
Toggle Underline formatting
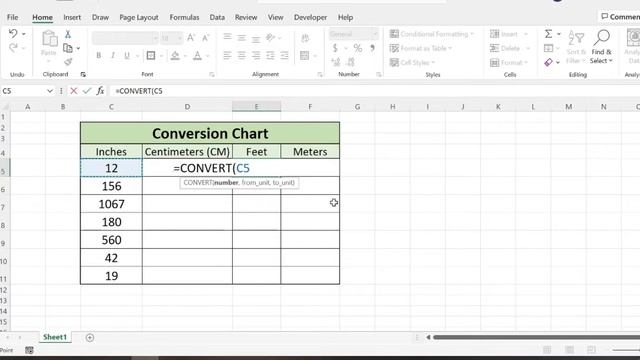tap(127, 56)
